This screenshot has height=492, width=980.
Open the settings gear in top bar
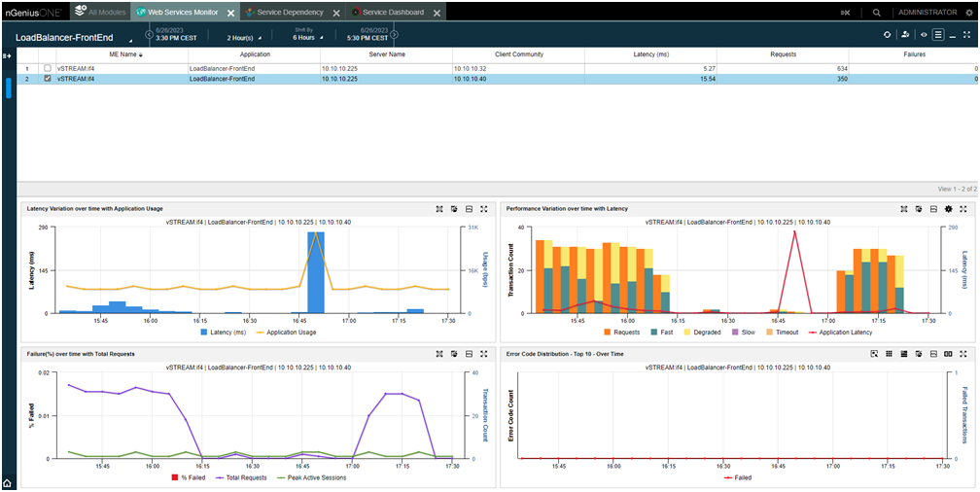pos(968,12)
